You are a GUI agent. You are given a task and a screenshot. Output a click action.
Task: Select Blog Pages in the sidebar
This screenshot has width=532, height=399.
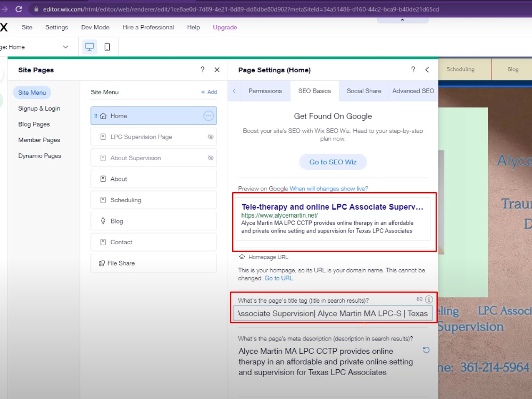(x=34, y=124)
